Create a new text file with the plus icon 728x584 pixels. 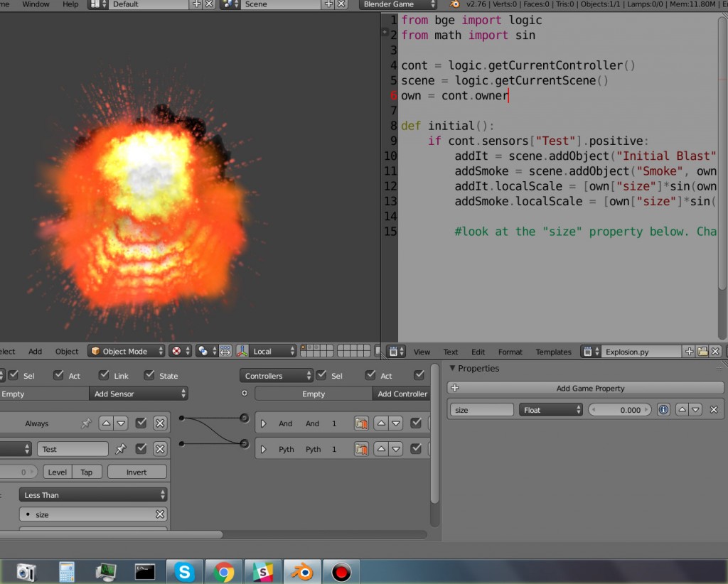(688, 351)
